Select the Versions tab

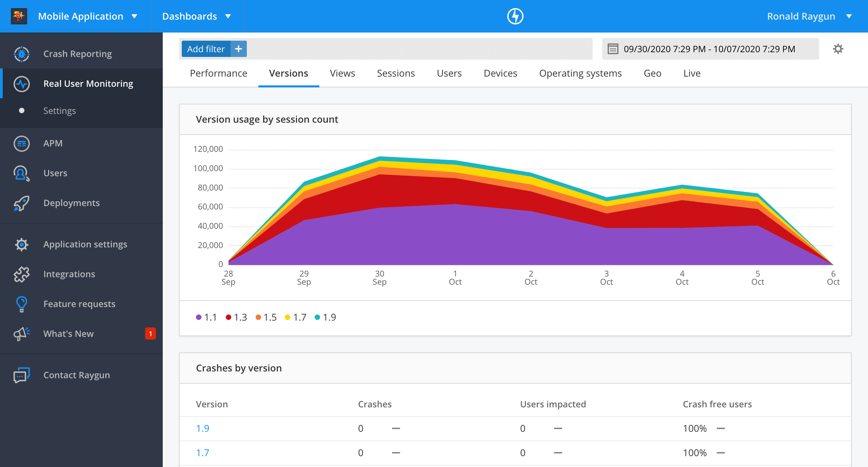(289, 74)
